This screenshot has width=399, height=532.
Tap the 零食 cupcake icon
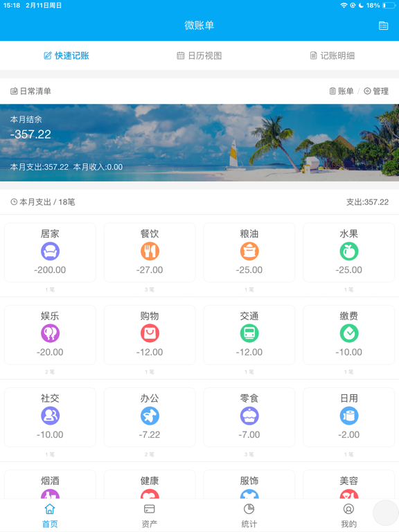click(x=249, y=416)
